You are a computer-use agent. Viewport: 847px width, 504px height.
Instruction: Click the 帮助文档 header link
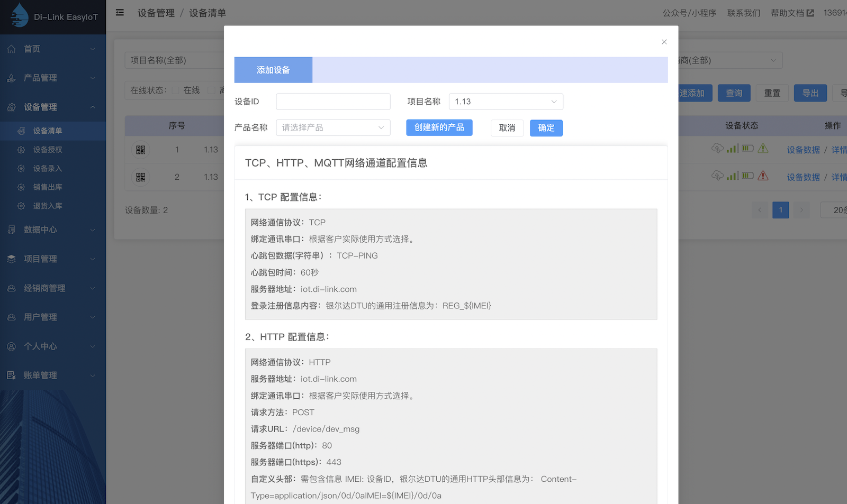pos(787,13)
